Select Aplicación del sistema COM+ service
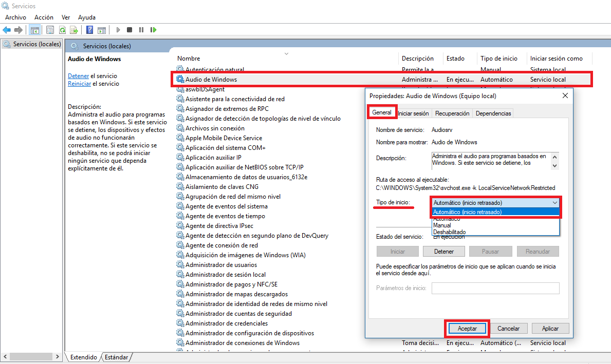This screenshot has height=364, width=611. (225, 147)
